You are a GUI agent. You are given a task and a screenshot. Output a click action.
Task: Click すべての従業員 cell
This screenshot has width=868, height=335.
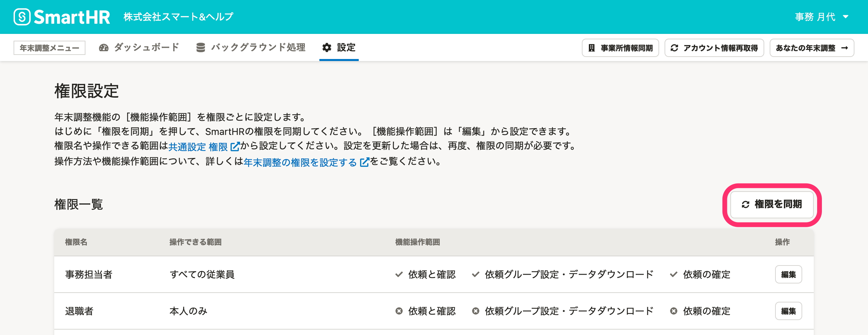click(x=202, y=274)
